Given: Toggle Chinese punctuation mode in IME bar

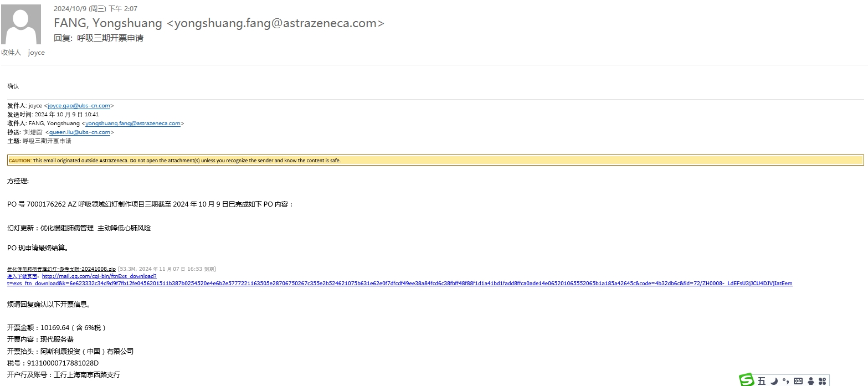Looking at the screenshot, I should pos(785,381).
